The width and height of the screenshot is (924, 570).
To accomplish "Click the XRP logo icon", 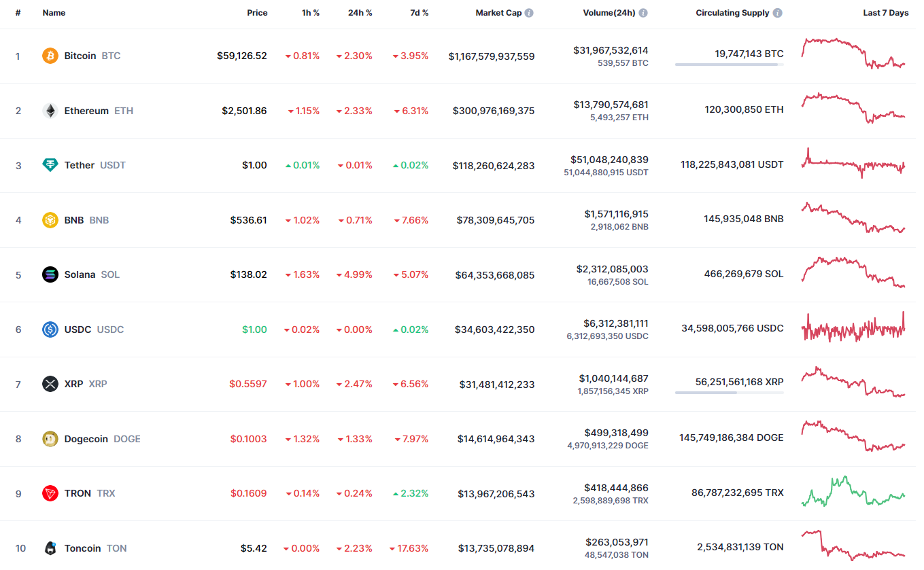I will 50,384.
